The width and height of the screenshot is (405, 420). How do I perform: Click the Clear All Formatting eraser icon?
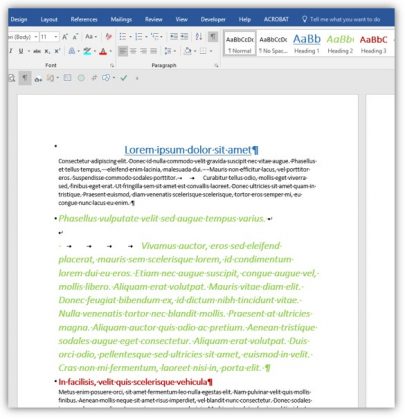click(108, 37)
